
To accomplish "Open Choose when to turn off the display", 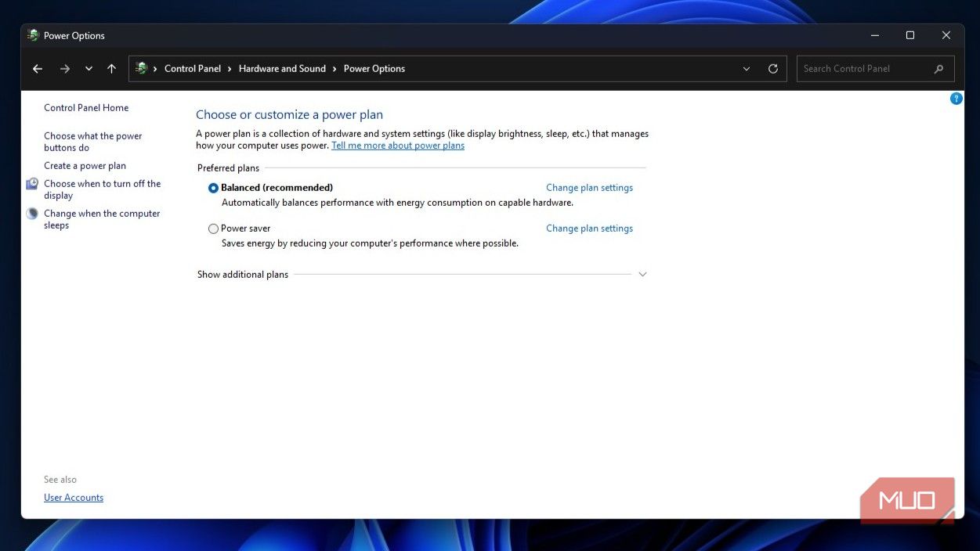I will click(x=102, y=189).
